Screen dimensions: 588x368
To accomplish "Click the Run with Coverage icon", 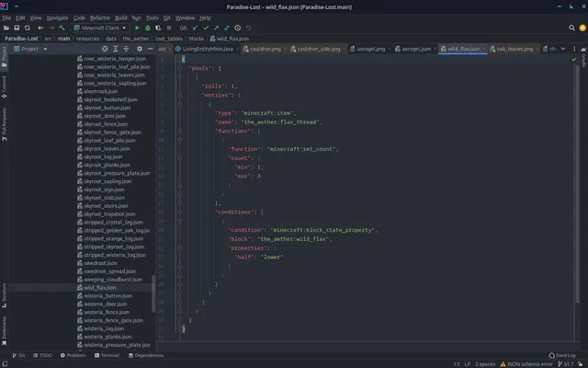I will tap(158, 28).
